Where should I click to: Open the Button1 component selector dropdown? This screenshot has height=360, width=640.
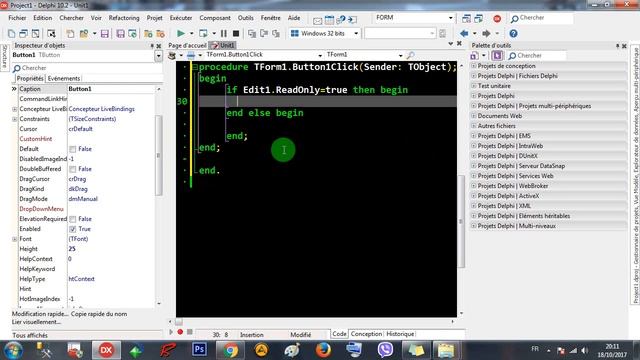pos(158,56)
